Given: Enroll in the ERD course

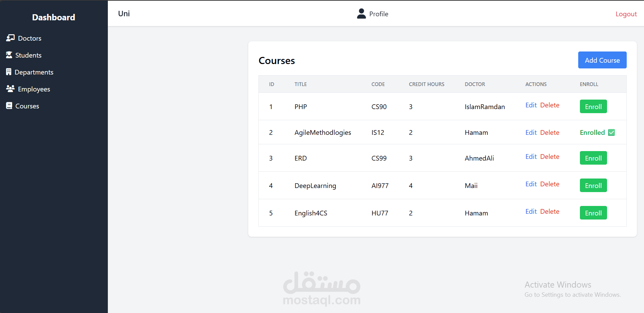Looking at the screenshot, I should pyautogui.click(x=593, y=158).
